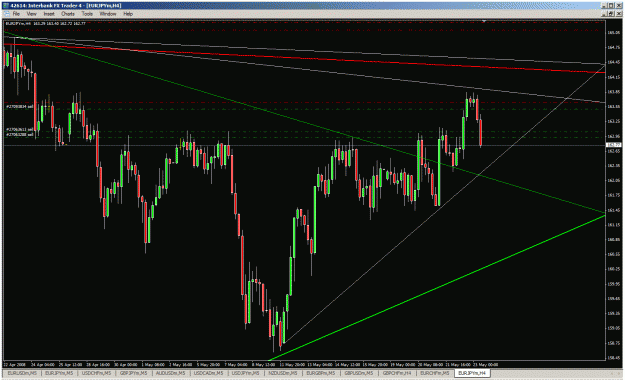Screen dimensions: 625x380
Task: Restore the inner chart window
Action: click(x=611, y=14)
